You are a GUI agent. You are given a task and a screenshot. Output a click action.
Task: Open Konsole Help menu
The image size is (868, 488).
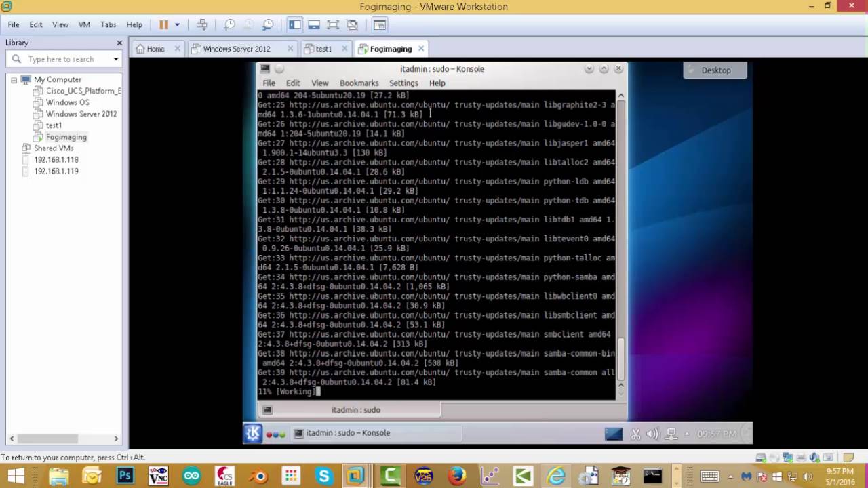click(x=437, y=83)
